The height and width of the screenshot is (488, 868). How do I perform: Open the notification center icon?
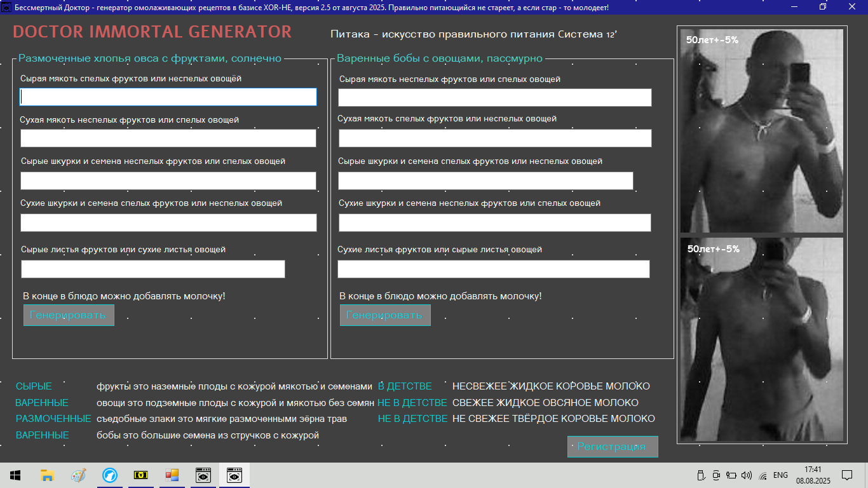846,475
